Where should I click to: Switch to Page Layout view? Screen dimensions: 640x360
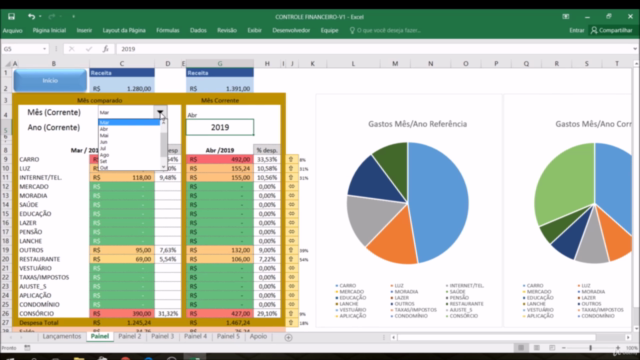click(536, 348)
